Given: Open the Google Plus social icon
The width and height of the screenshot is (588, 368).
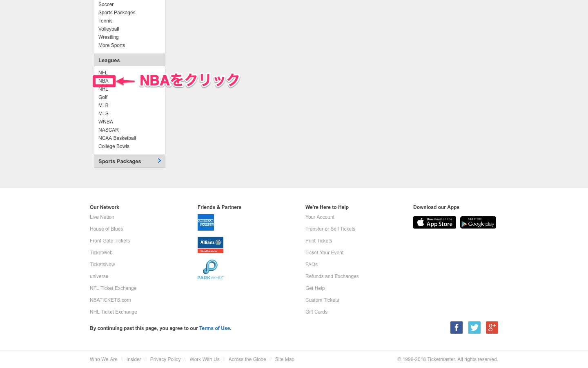Looking at the screenshot, I should pyautogui.click(x=492, y=328).
